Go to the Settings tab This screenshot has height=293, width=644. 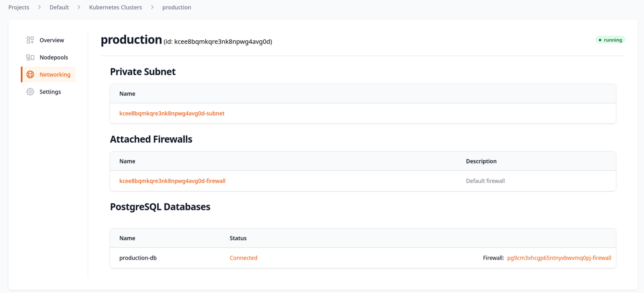pyautogui.click(x=48, y=92)
